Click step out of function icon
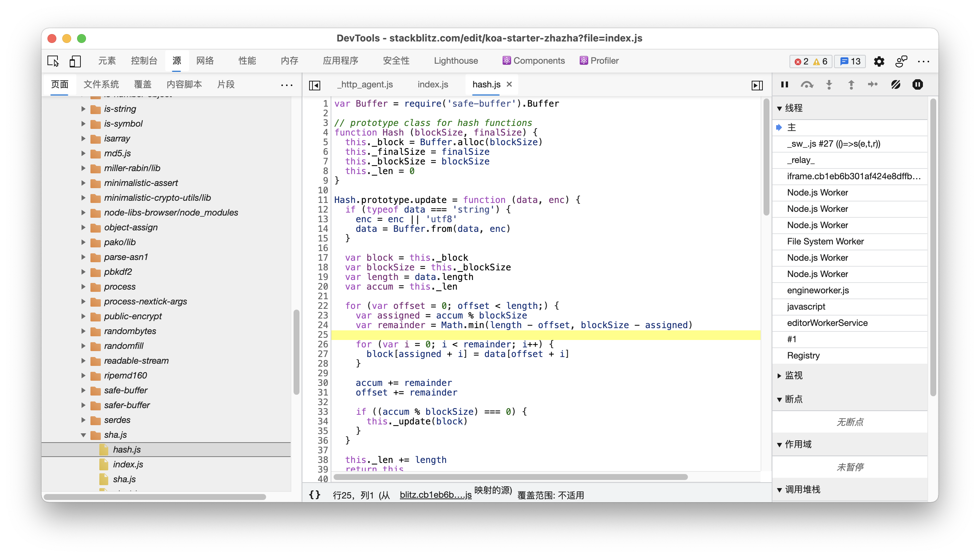Image resolution: width=980 pixels, height=557 pixels. point(851,84)
